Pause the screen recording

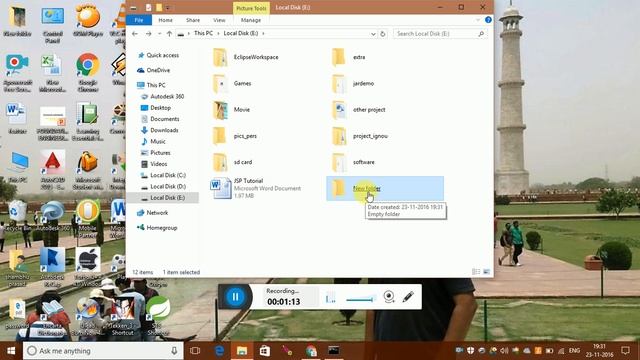235,297
